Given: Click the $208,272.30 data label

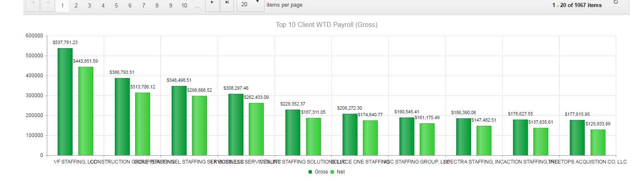Looking at the screenshot, I should [x=350, y=108].
